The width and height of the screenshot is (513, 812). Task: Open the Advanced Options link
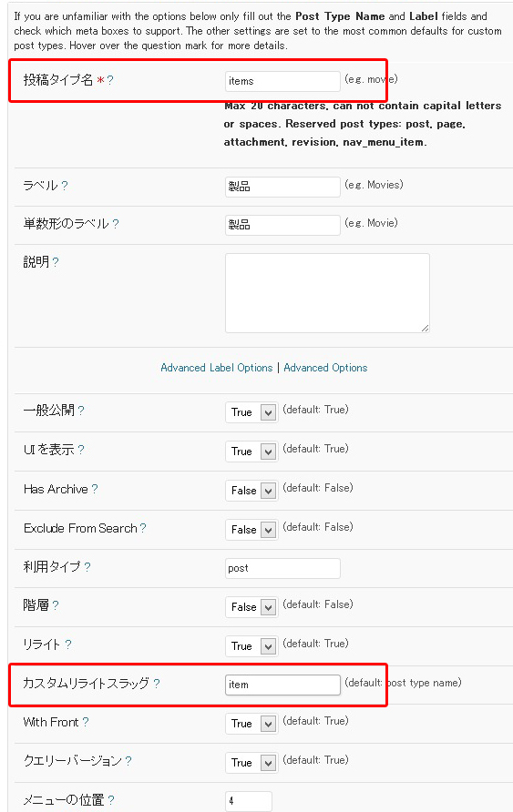[x=325, y=368]
